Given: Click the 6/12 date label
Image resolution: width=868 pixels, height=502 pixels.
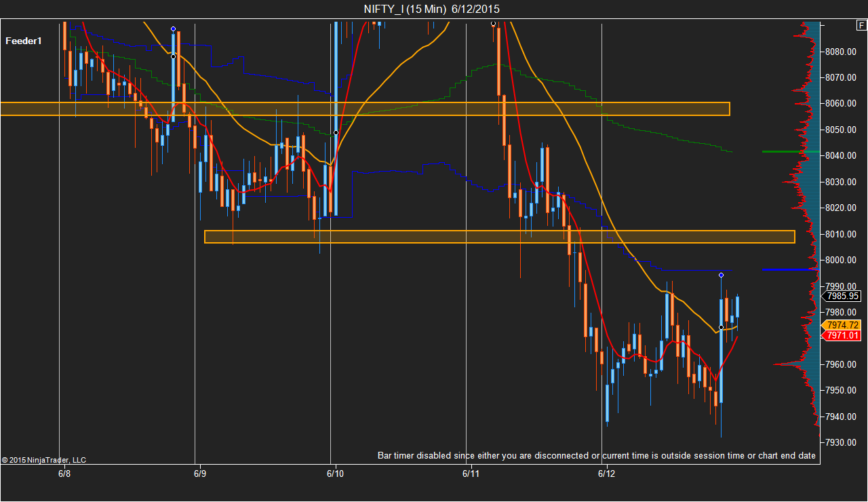Looking at the screenshot, I should (607, 474).
